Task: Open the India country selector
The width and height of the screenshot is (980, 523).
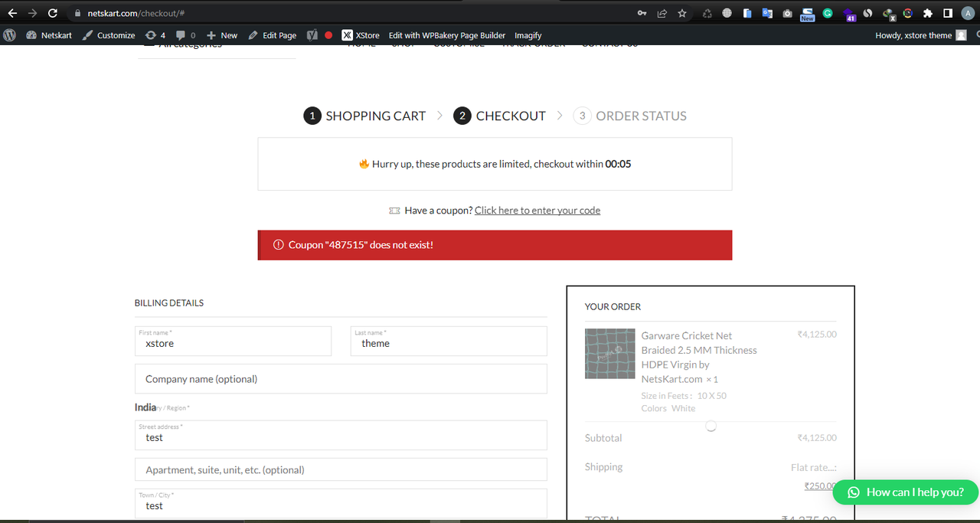Action: click(x=145, y=407)
